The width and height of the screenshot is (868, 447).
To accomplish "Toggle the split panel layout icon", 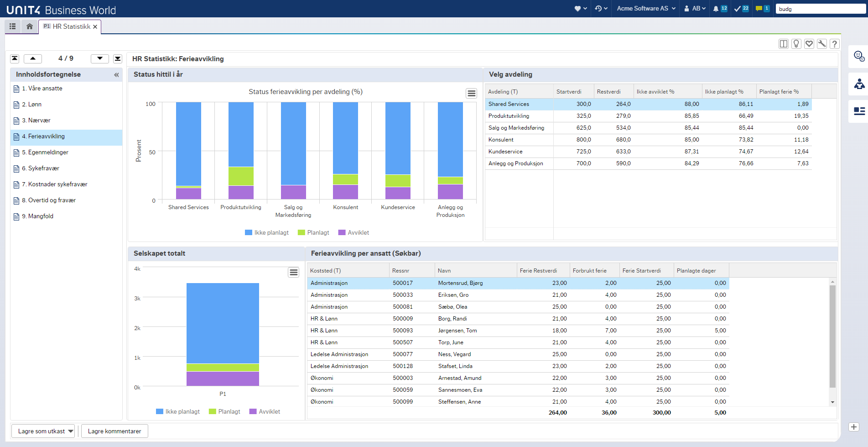I will click(x=783, y=44).
